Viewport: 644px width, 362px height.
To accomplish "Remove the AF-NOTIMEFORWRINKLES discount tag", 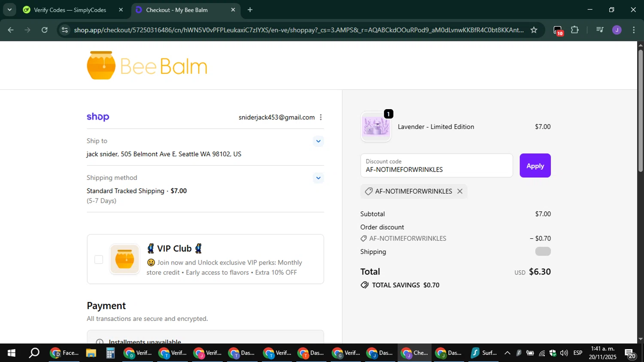I will 460,191.
